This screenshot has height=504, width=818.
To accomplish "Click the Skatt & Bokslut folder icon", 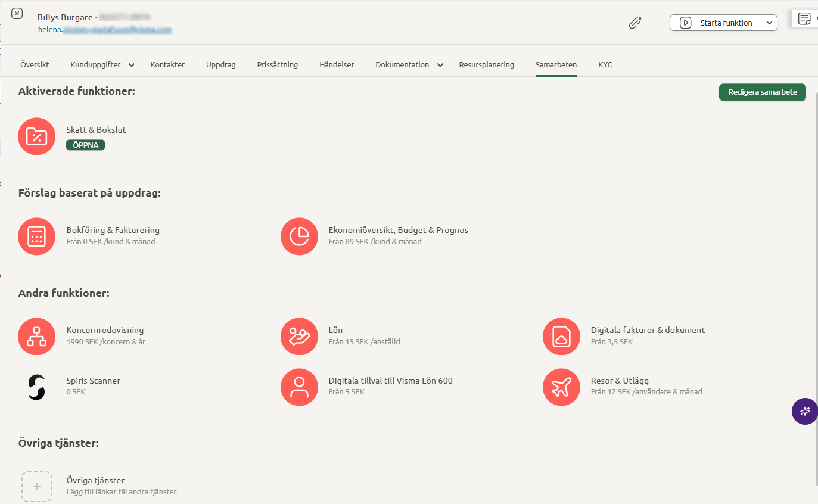I will [x=37, y=136].
